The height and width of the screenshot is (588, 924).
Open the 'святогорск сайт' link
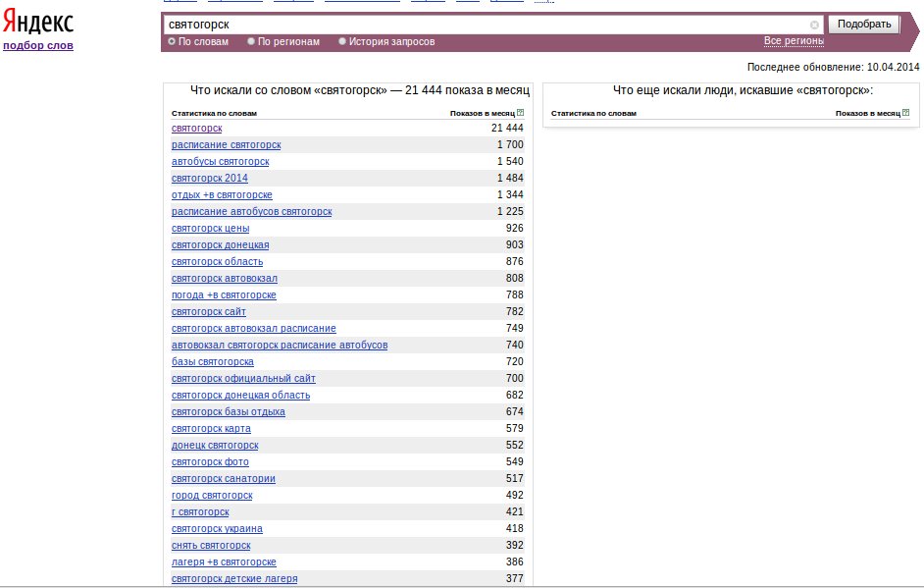pyautogui.click(x=209, y=311)
